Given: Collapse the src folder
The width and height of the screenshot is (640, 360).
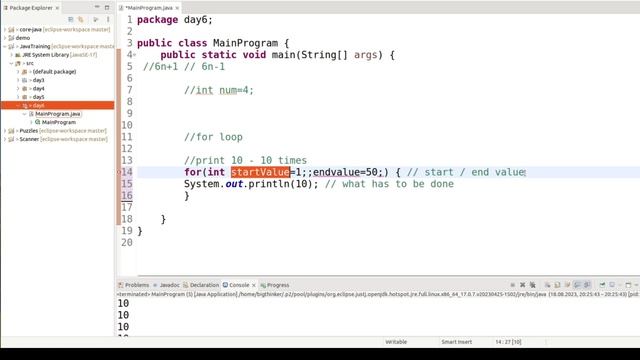Looking at the screenshot, I should [x=11, y=63].
